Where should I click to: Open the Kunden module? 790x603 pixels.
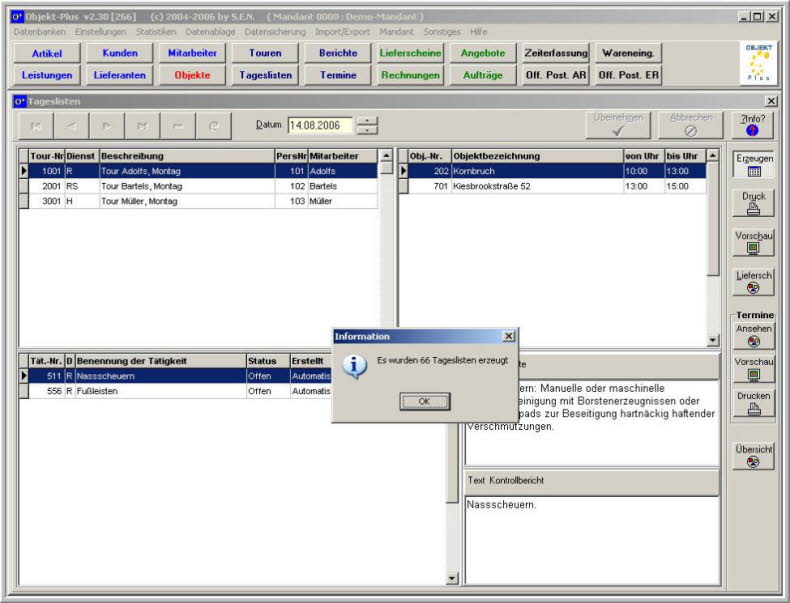(x=119, y=53)
